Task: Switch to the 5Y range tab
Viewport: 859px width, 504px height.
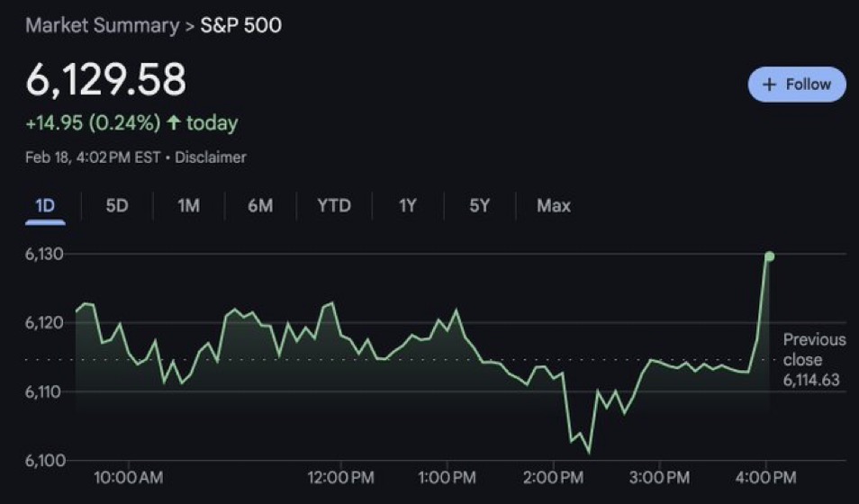Action: click(x=479, y=206)
